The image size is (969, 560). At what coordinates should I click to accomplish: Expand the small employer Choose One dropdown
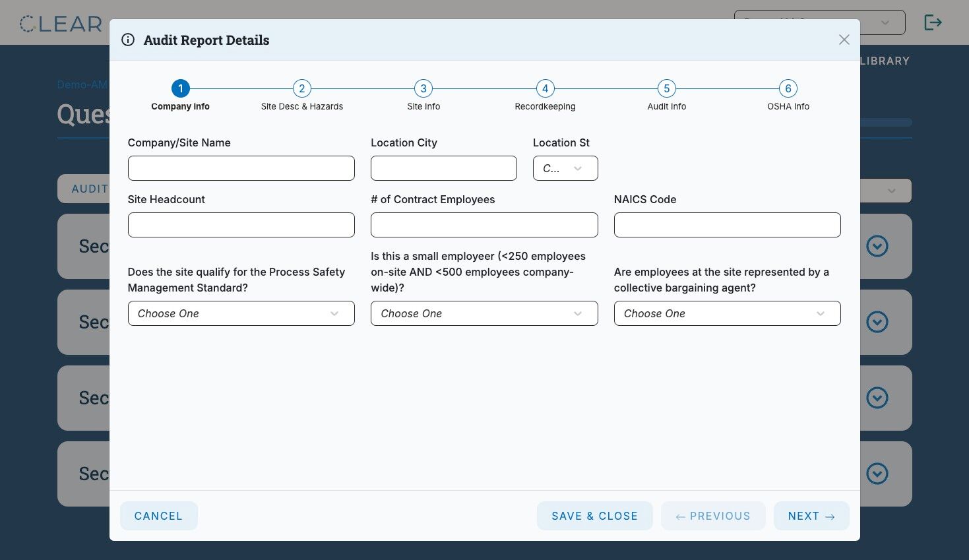coord(484,313)
